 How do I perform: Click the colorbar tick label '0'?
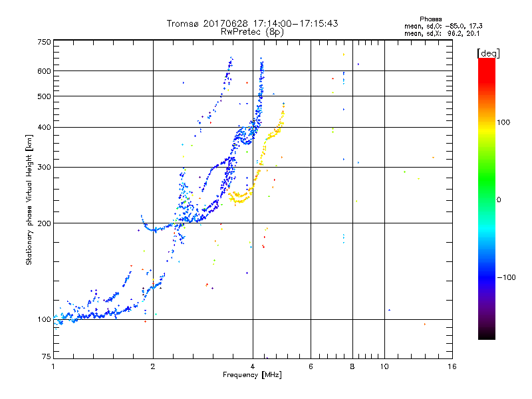tap(499, 200)
